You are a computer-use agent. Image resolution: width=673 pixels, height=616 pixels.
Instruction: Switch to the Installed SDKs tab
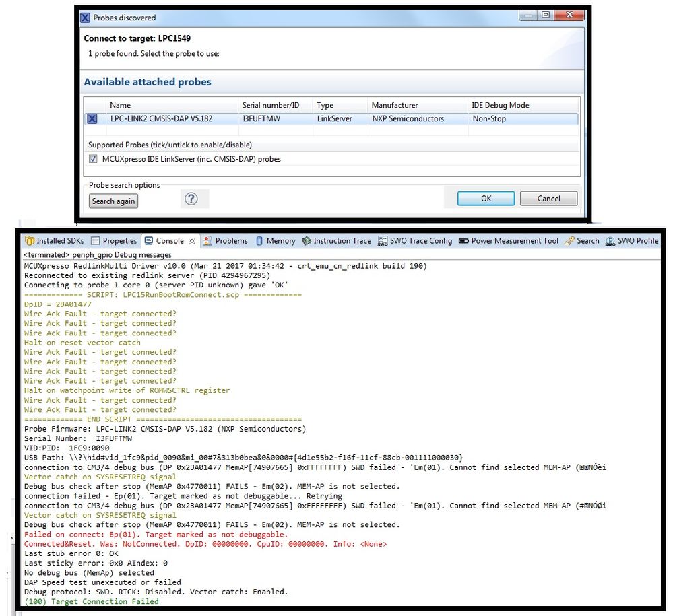(x=55, y=240)
